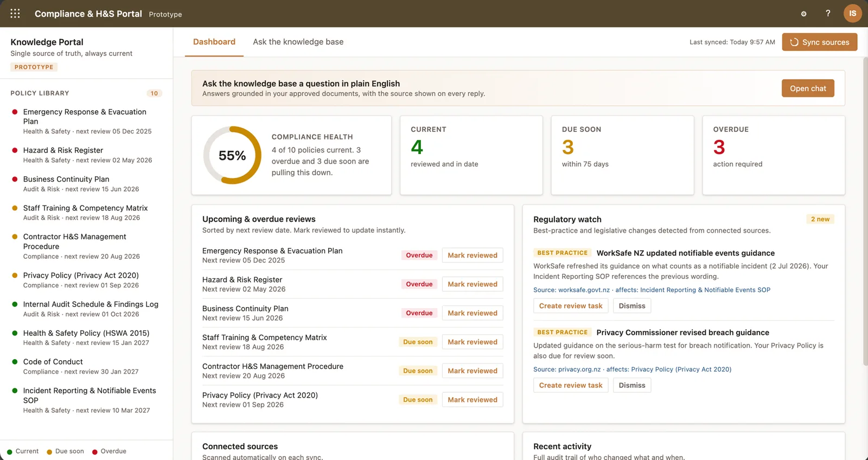Open Staff Training & Competency Matrix in sidebar
The image size is (868, 460).
(x=87, y=213)
